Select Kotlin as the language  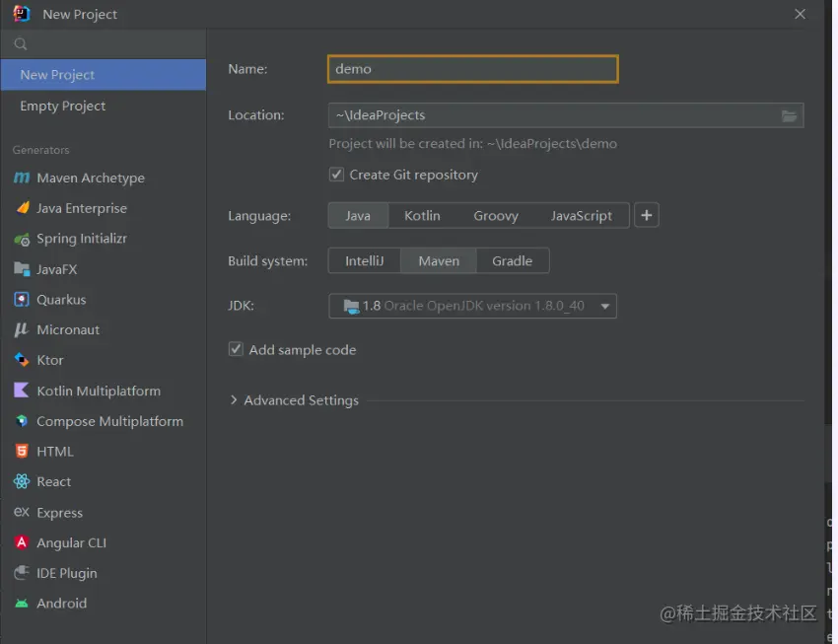(x=422, y=215)
